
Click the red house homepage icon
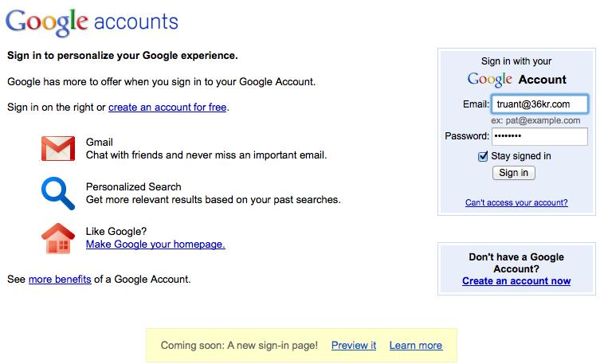point(58,238)
